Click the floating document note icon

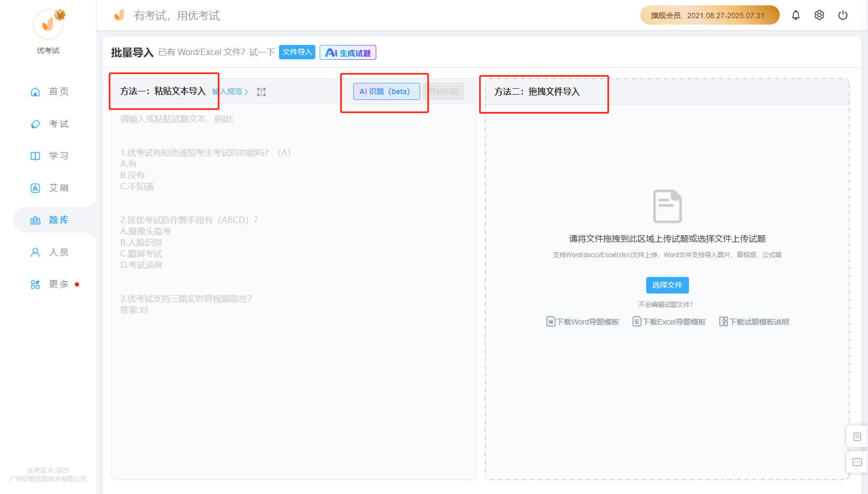click(x=857, y=437)
